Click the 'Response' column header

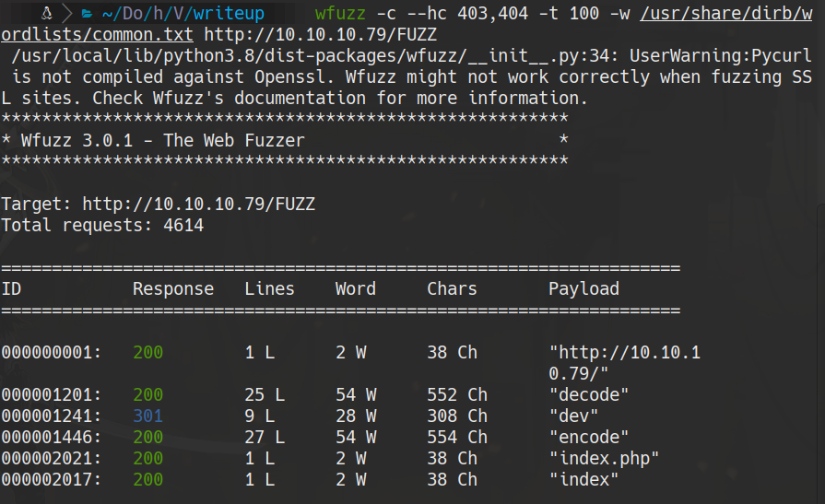[x=173, y=288]
